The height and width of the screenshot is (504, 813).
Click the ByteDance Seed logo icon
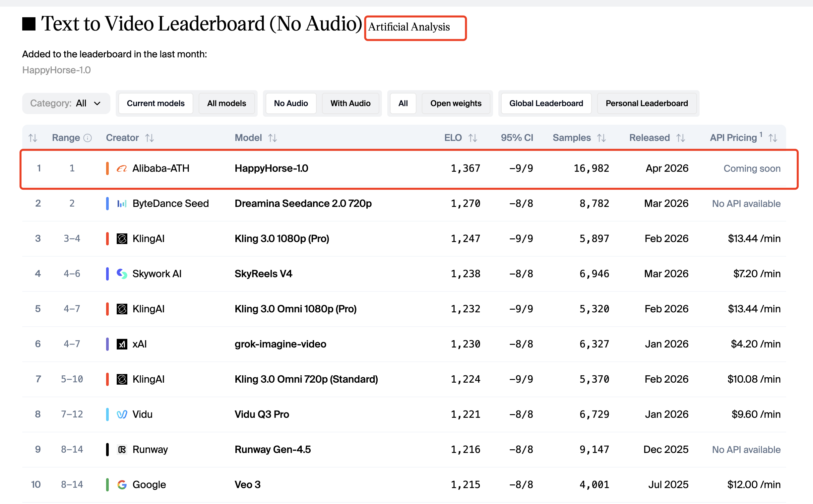point(122,203)
